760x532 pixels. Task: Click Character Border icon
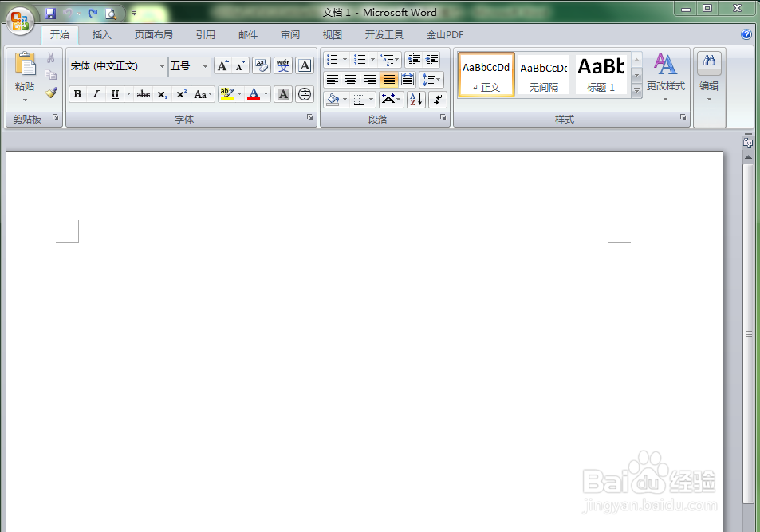[x=305, y=66]
